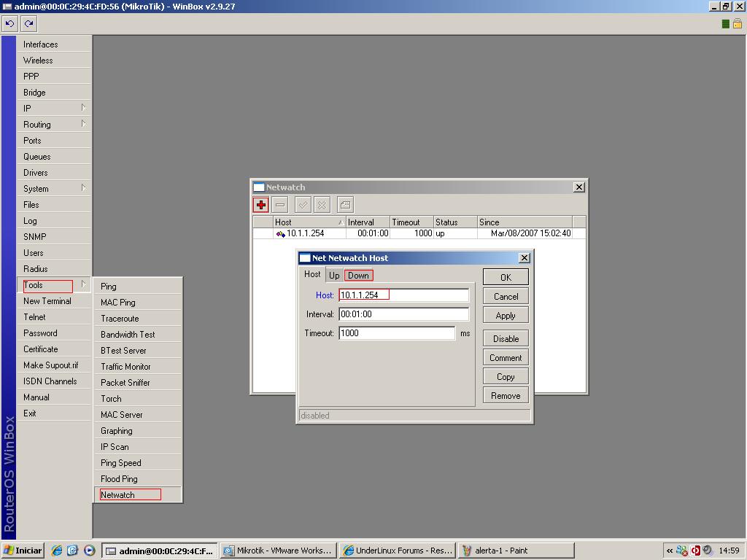Screen dimensions: 747x560
Task: Click the WinBox undo toolbar icon
Action: (10, 23)
